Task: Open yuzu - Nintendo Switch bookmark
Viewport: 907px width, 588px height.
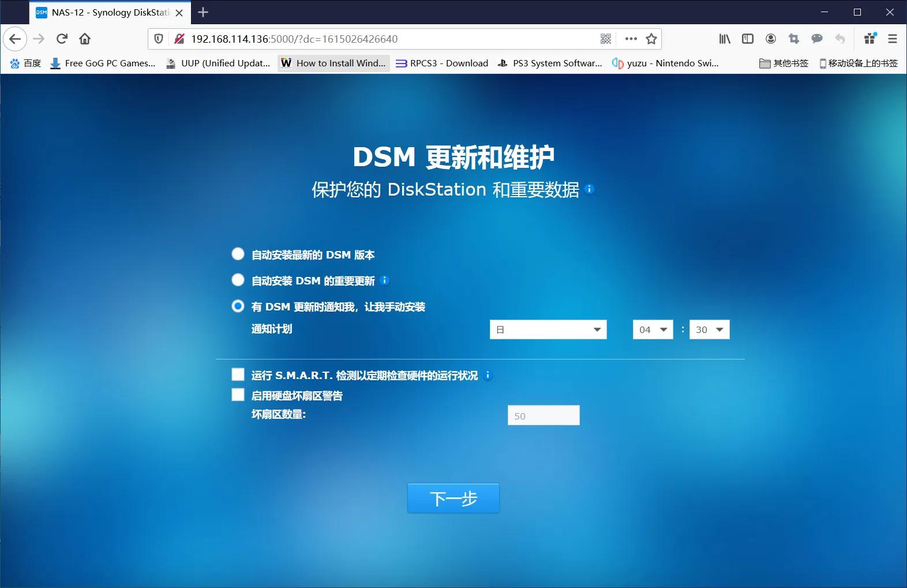Action: [665, 63]
